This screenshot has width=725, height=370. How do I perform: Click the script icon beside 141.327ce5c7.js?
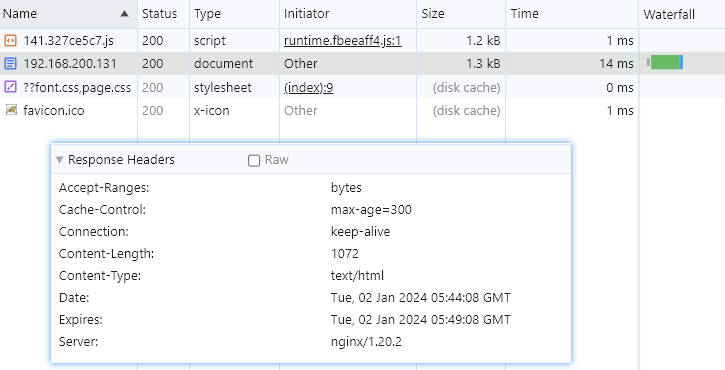click(10, 40)
